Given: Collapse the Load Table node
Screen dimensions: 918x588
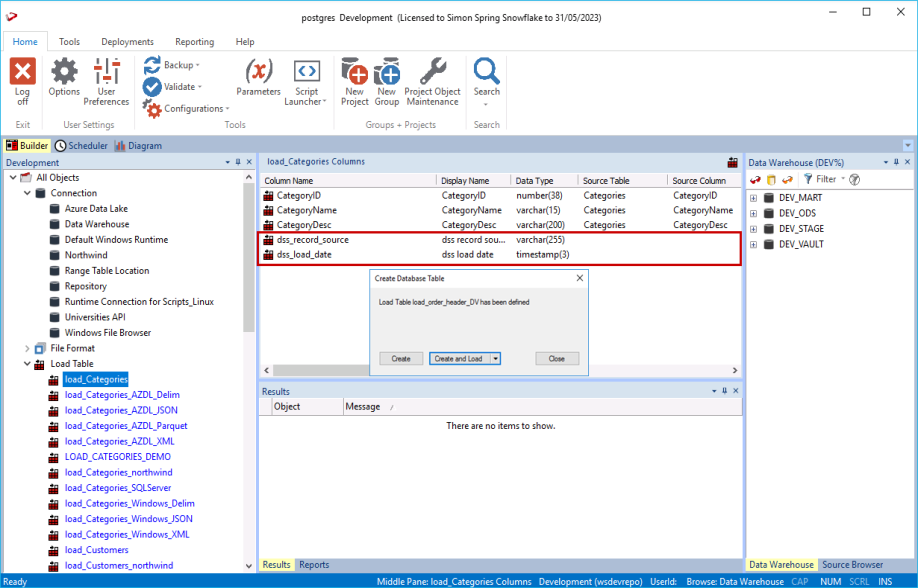Looking at the screenshot, I should (x=27, y=364).
